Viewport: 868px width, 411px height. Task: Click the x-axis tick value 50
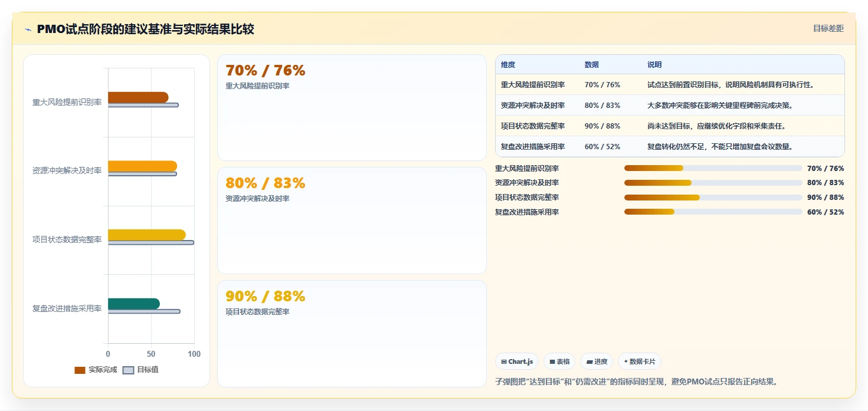(x=151, y=354)
